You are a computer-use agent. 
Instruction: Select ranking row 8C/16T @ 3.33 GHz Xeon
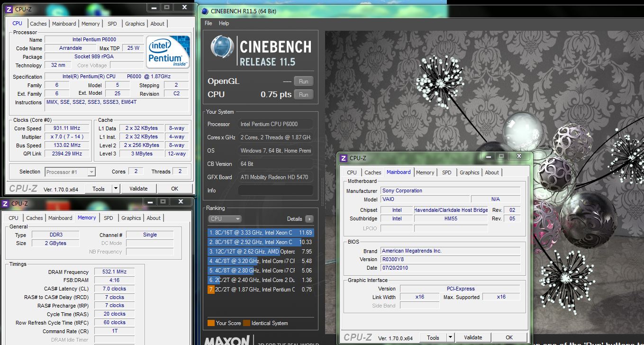coord(261,233)
